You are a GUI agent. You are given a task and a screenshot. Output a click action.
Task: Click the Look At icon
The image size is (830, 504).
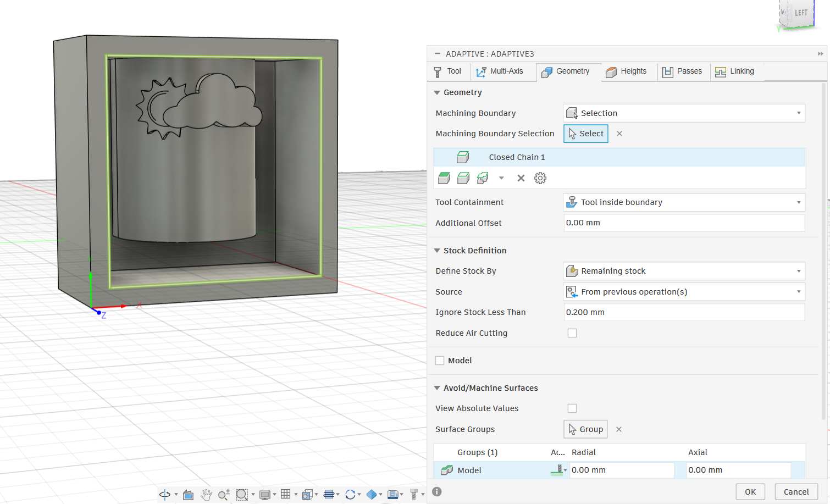click(x=188, y=495)
